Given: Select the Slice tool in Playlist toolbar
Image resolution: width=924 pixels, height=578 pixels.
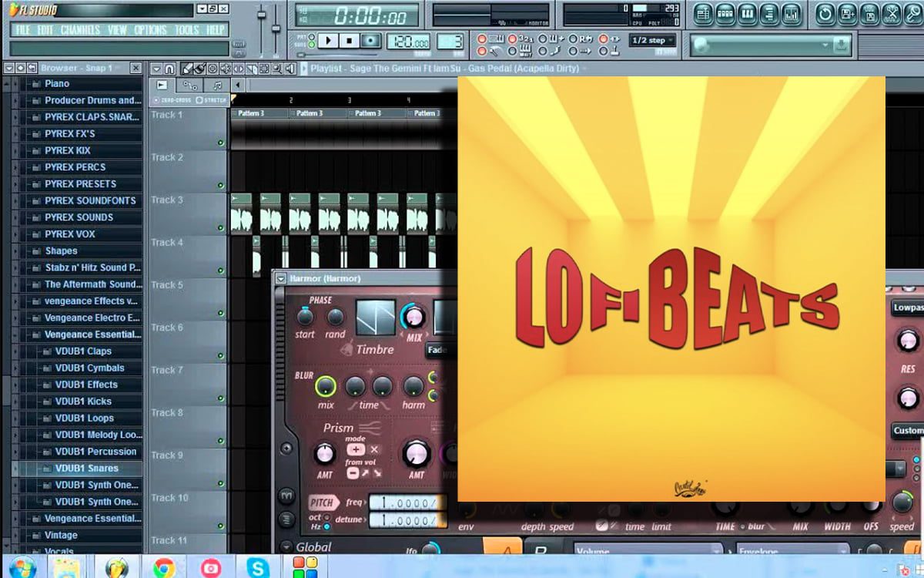Looking at the screenshot, I should coord(251,69).
